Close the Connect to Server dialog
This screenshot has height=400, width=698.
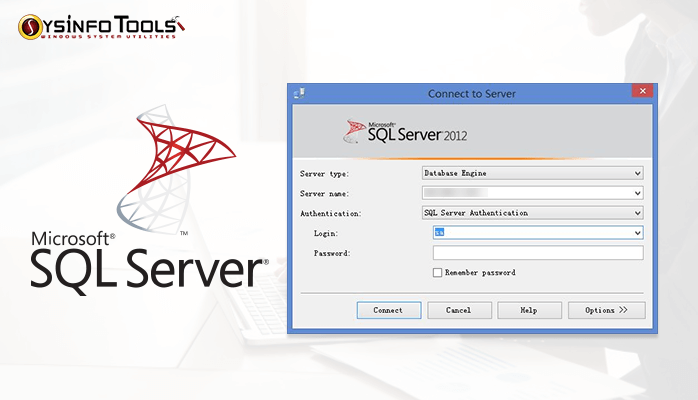pyautogui.click(x=642, y=91)
